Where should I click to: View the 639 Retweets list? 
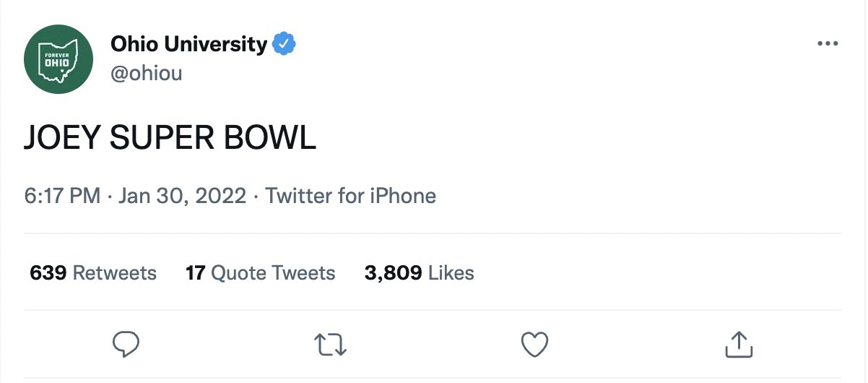93,272
